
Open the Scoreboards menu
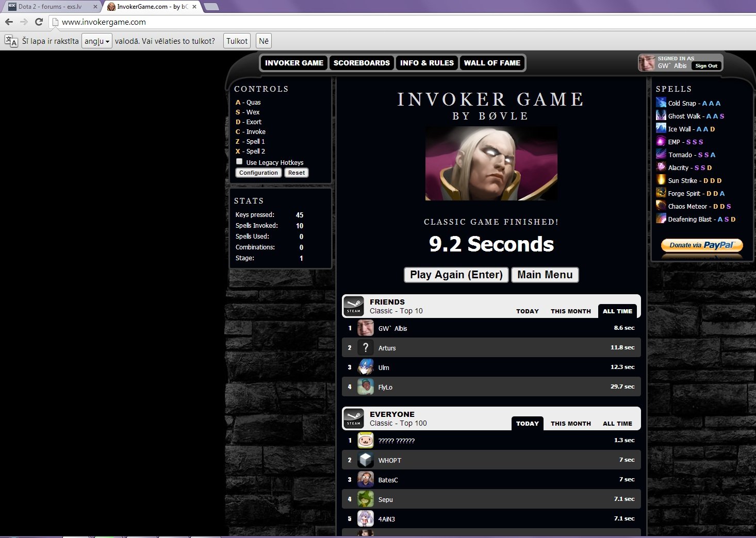[361, 63]
